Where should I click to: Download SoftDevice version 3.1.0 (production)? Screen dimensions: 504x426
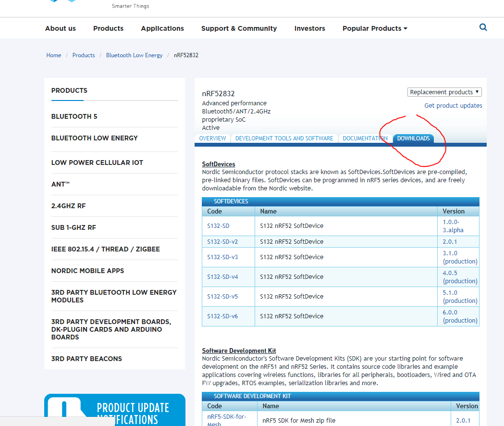coord(460,257)
